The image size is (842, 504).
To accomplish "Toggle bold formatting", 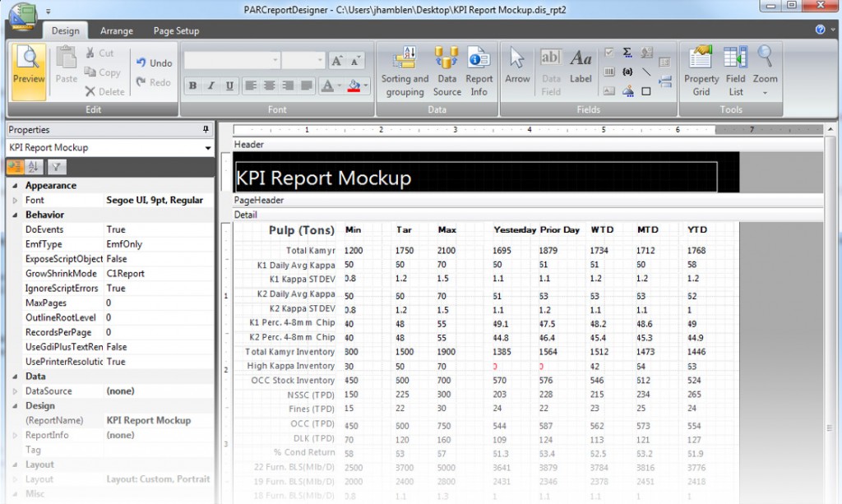I will [192, 86].
